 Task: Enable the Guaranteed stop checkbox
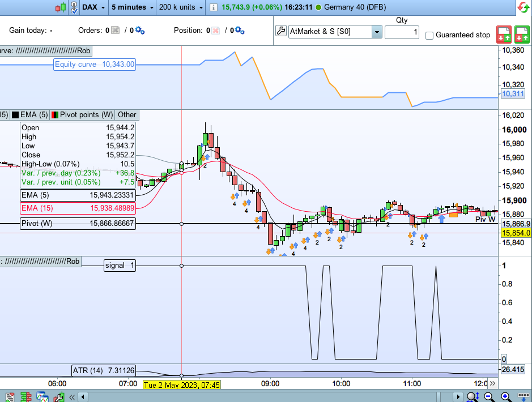(429, 35)
